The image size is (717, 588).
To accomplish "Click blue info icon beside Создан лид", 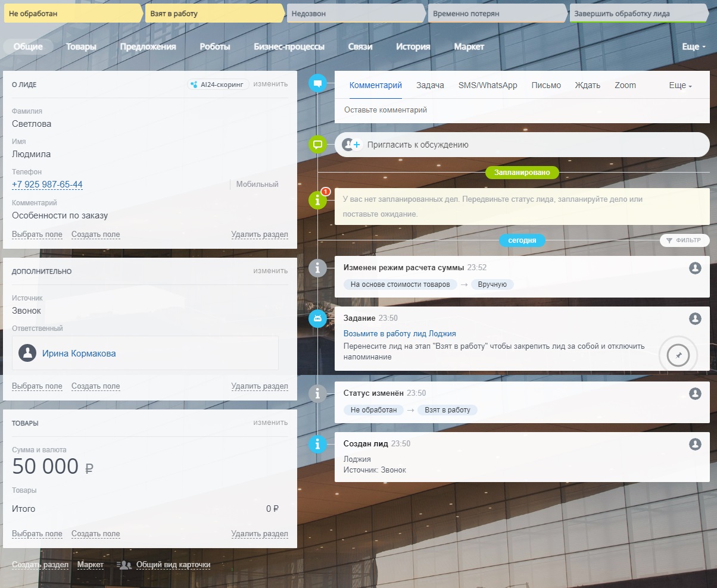I will click(317, 444).
